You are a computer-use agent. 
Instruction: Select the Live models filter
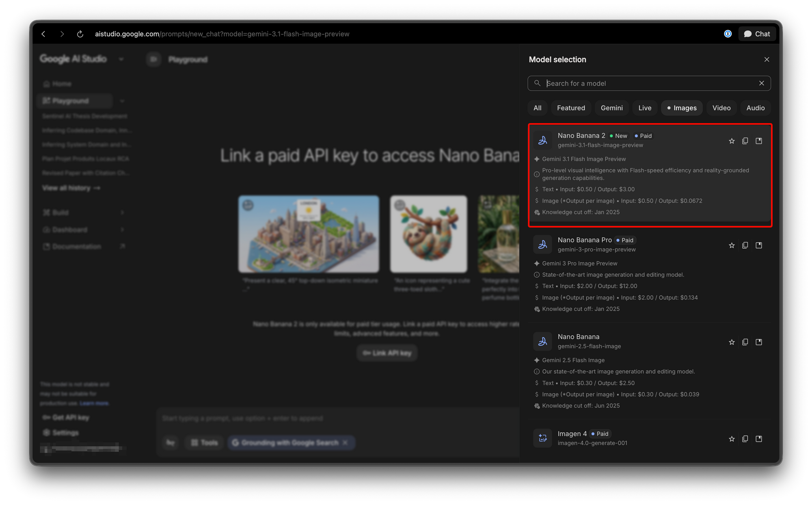[645, 108]
